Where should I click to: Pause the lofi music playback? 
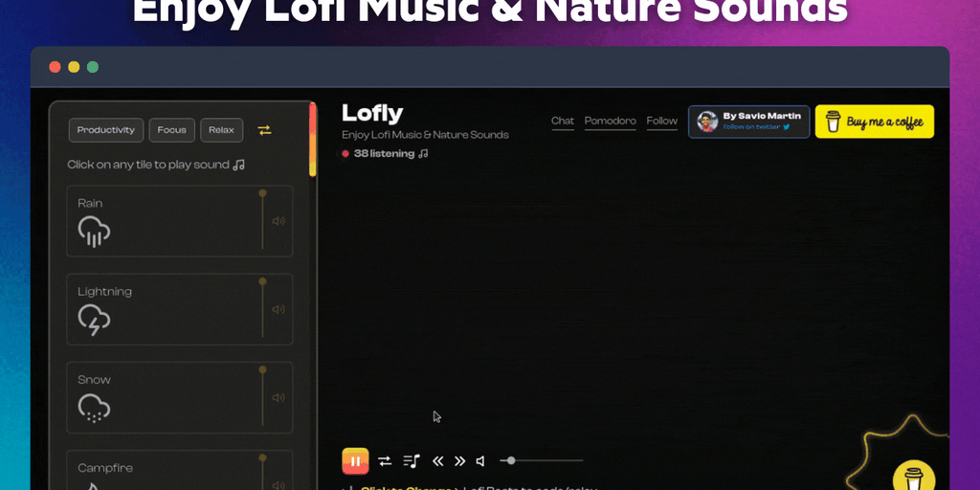click(x=355, y=461)
